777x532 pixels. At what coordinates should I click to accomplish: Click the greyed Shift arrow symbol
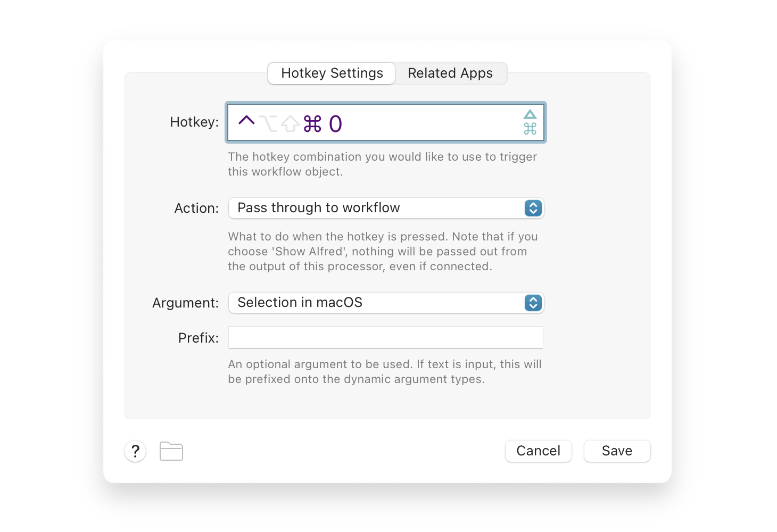click(290, 123)
